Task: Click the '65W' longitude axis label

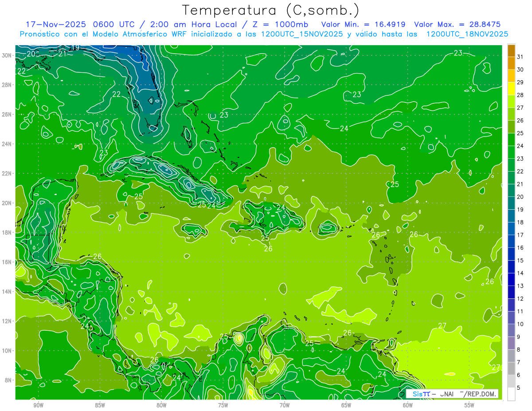Action: [x=346, y=405]
